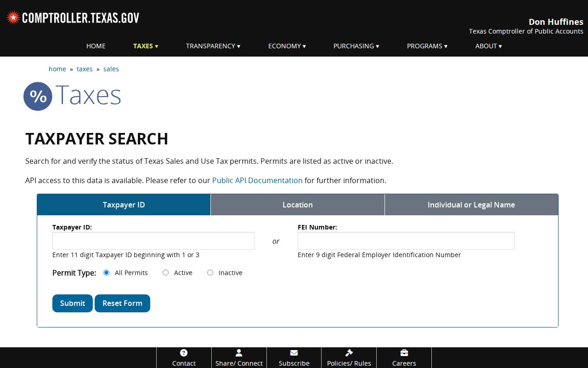The image size is (588, 368).
Task: Expand the TAXES dropdown menu
Action: click(x=146, y=46)
